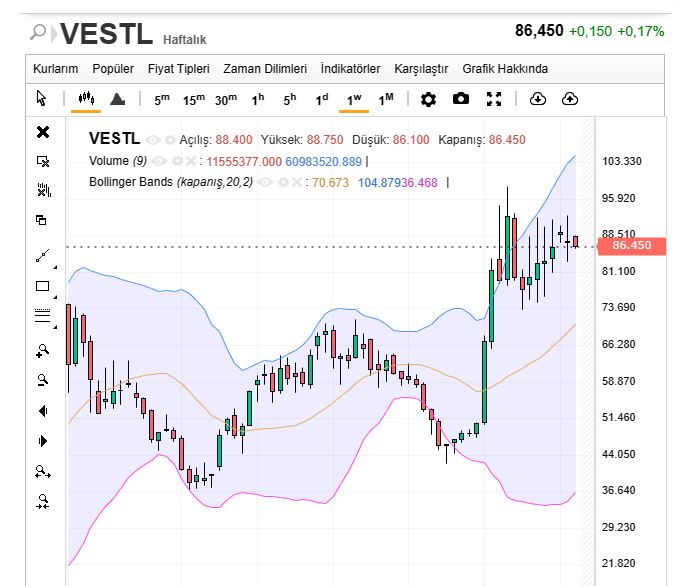The width and height of the screenshot is (682, 586).
Task: Select the 1h timeframe
Action: coord(257,100)
